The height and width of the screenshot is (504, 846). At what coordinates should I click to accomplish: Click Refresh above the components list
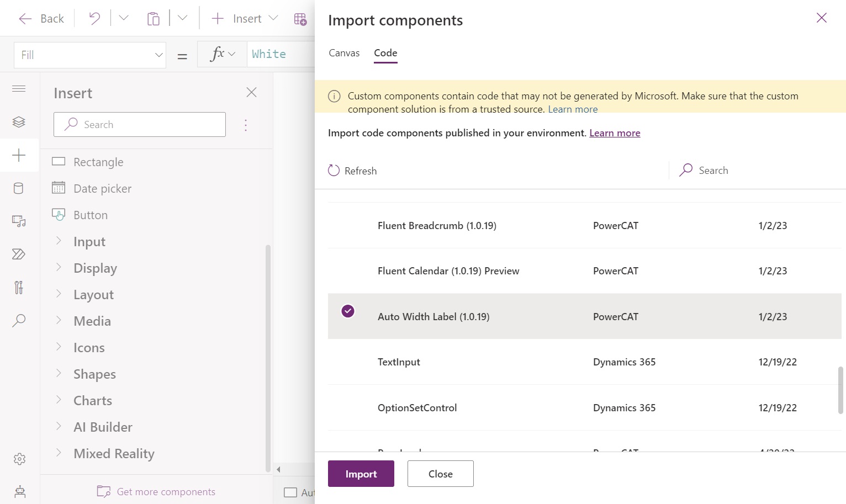point(352,171)
